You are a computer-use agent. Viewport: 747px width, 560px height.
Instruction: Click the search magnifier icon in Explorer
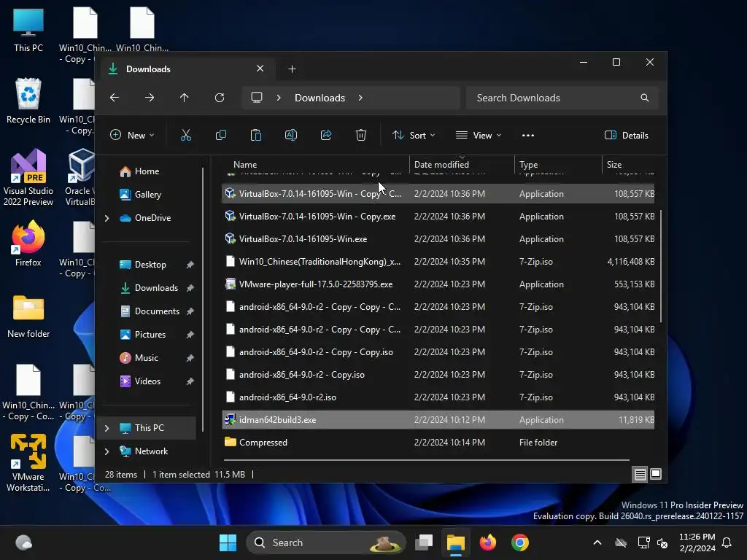(645, 98)
